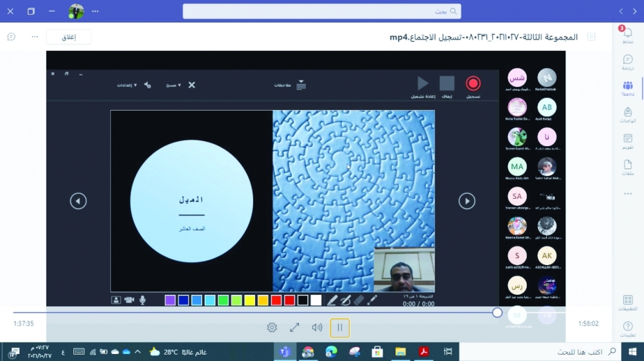The image size is (644, 361).
Task: Open the ellipsis menu beside the profile avatar
Action: (x=95, y=12)
